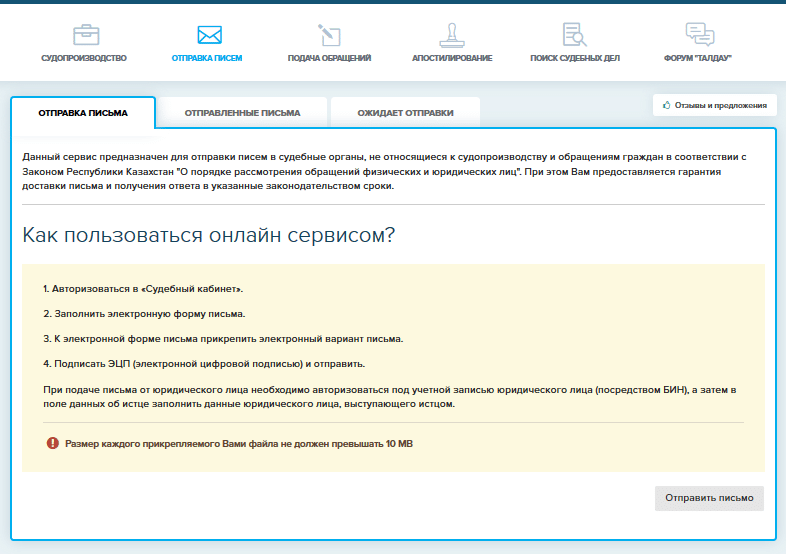This screenshot has height=554, width=786.
Task: Switch to the ОТПРАВКА ПИСЬМА tab
Action: click(83, 113)
